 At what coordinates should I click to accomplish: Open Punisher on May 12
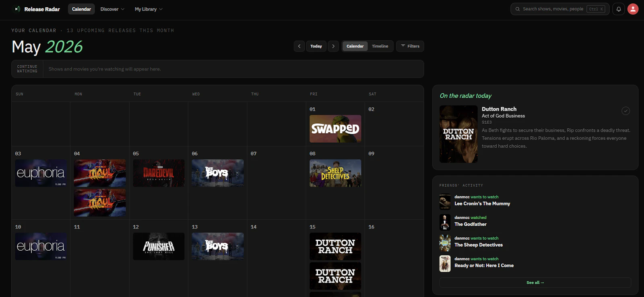click(x=159, y=246)
